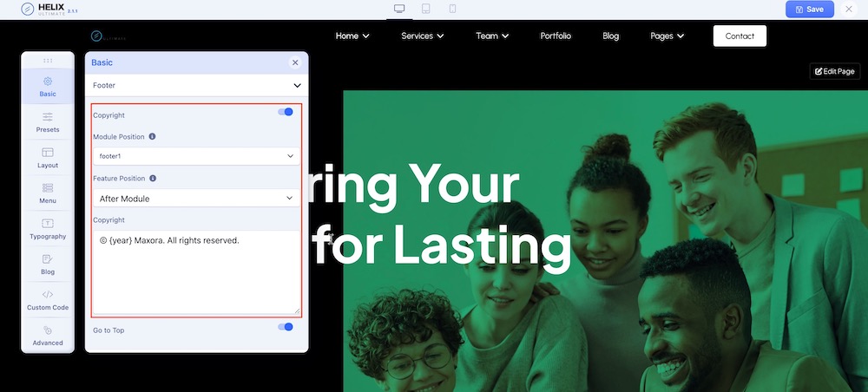
Task: Open the Blog settings section
Action: click(48, 265)
